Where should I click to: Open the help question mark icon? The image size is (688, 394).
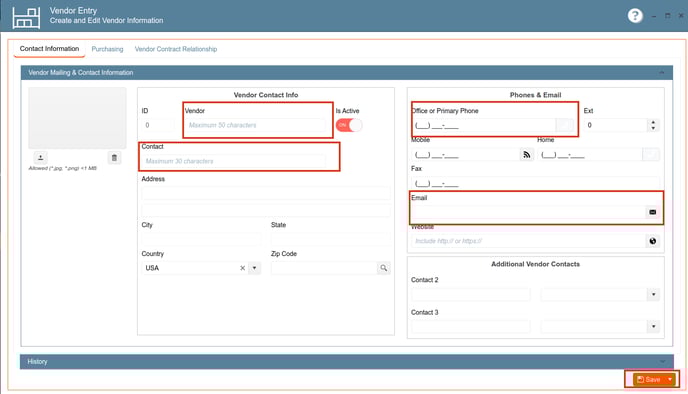click(x=635, y=16)
